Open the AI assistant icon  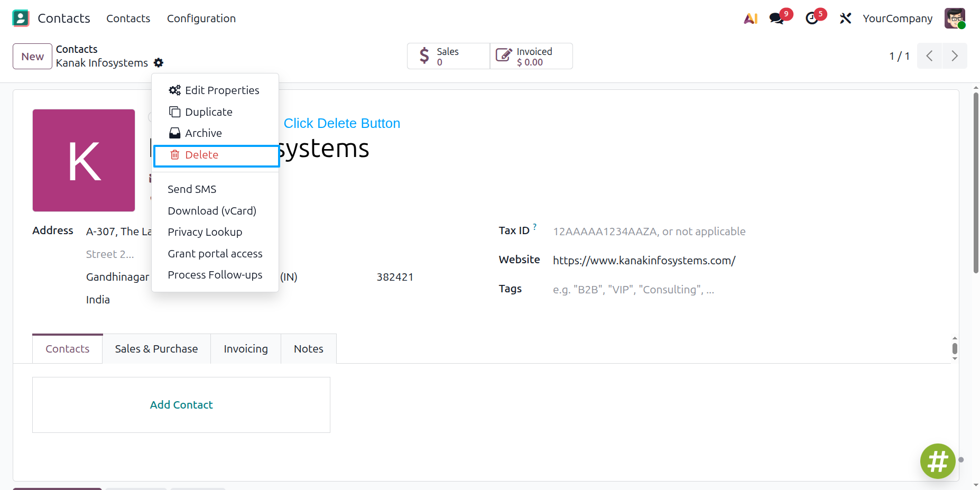pyautogui.click(x=751, y=19)
